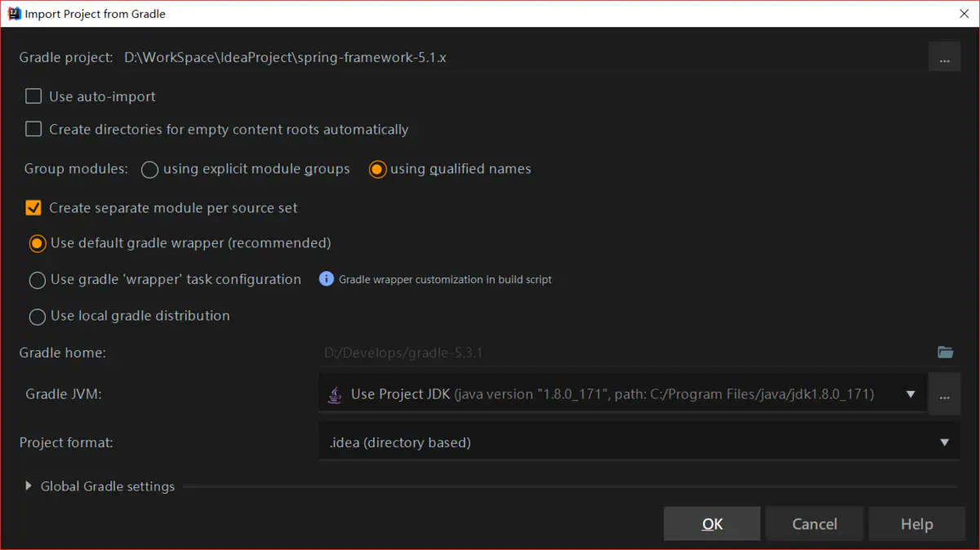Screen dimensions: 980x550
Task: Enable Use auto-import checkbox
Action: (33, 96)
